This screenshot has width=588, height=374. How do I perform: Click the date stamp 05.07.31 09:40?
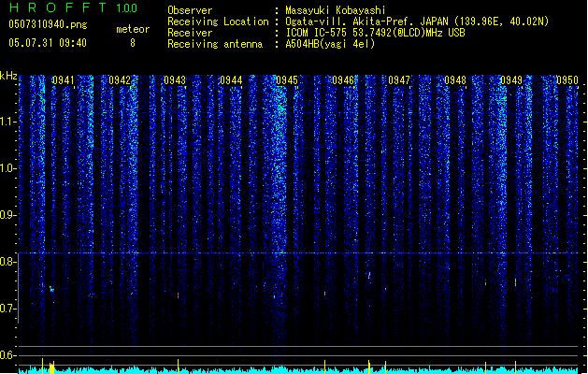point(48,43)
